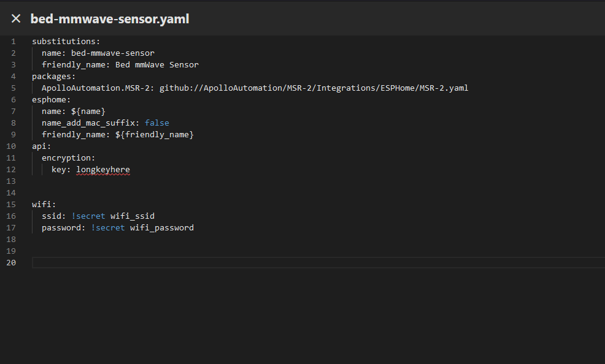605x364 pixels.
Task: Click line number 1 in the gutter
Action: click(13, 41)
